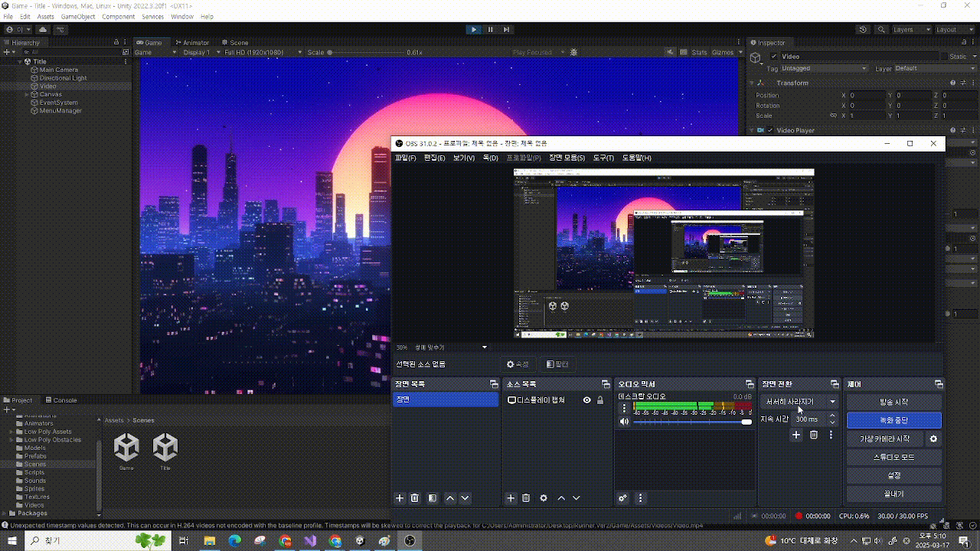Open the OBS 보기(V) menu
Image resolution: width=980 pixels, height=551 pixels.
tap(464, 158)
